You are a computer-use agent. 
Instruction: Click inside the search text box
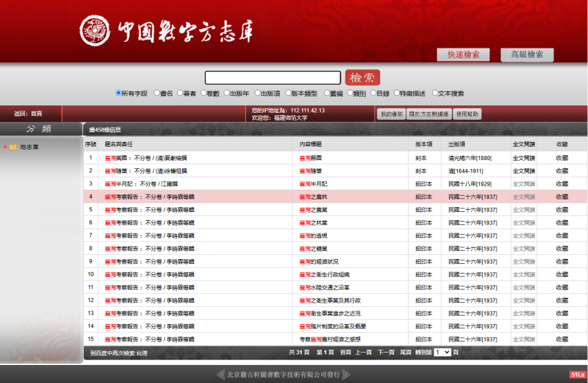[x=272, y=78]
